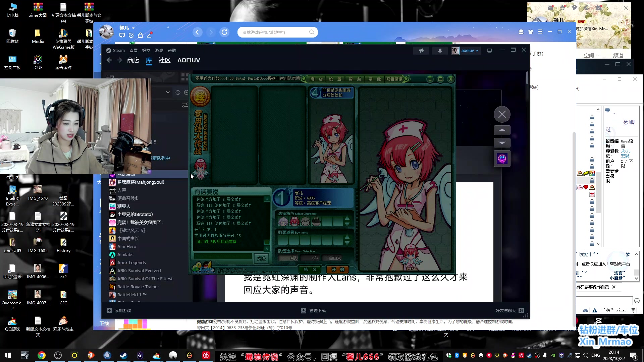Click Steam back navigation arrow
The height and width of the screenshot is (362, 644).
(109, 60)
